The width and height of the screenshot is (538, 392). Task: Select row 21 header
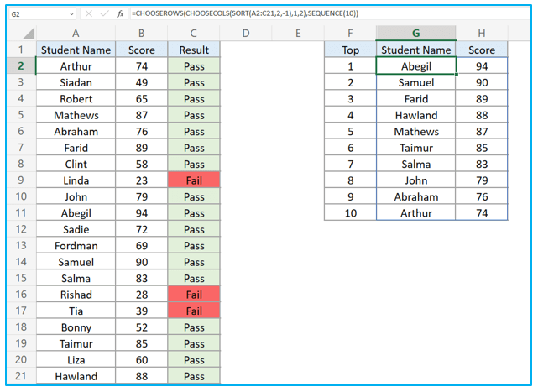[x=21, y=376]
